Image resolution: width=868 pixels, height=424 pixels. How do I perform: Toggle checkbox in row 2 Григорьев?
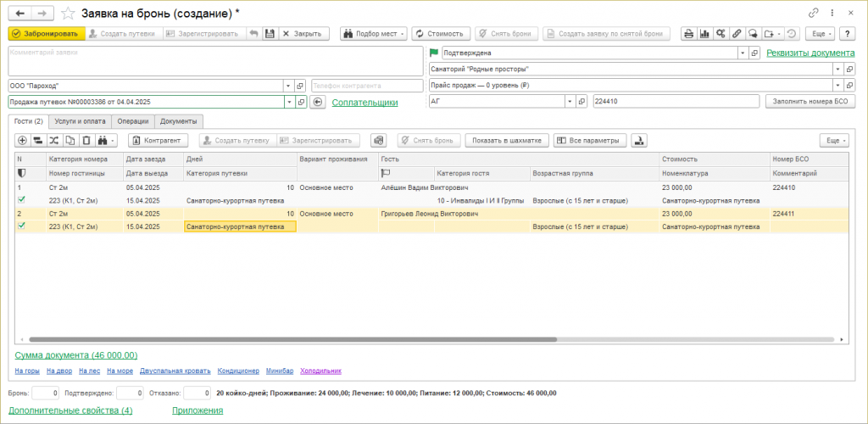(x=21, y=226)
